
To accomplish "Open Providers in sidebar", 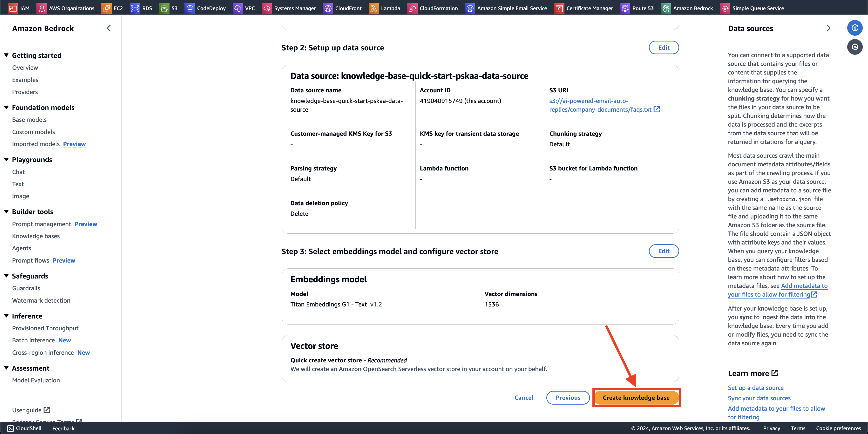I will coord(25,92).
